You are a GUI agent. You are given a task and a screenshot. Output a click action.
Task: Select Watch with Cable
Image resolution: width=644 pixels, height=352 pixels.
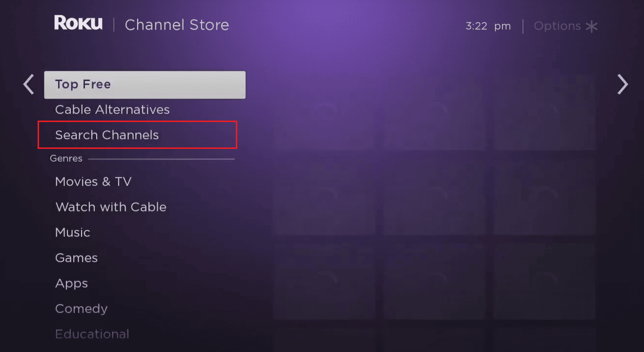111,207
